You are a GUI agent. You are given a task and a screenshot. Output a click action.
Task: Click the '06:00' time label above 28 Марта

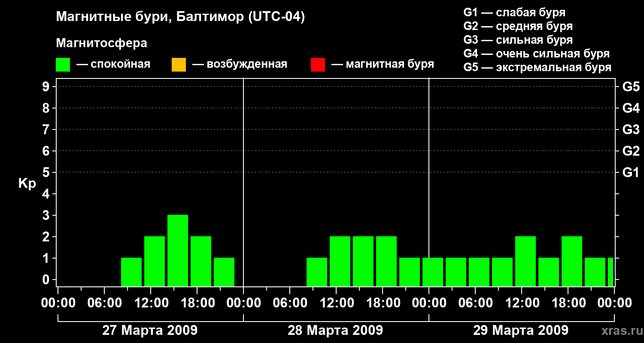[x=290, y=303]
